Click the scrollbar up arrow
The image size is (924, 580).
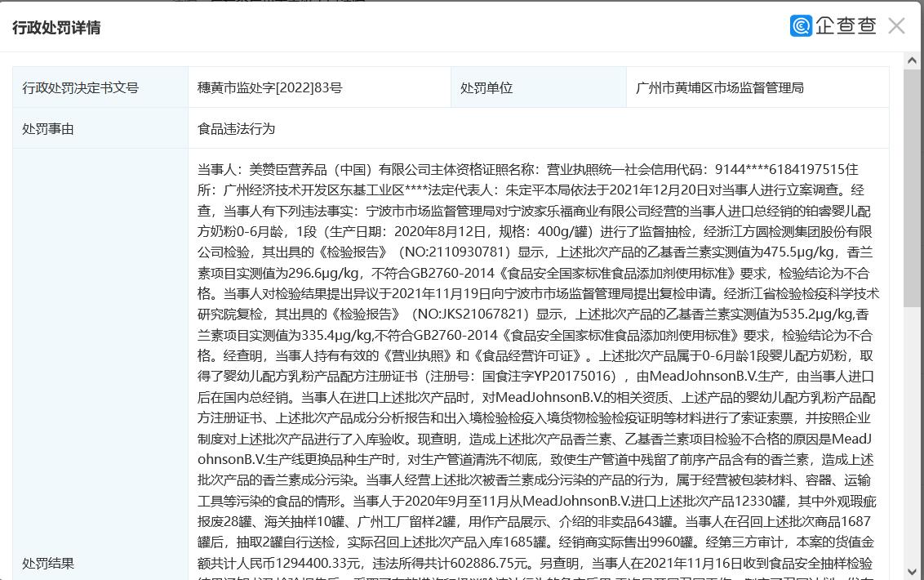pos(912,60)
